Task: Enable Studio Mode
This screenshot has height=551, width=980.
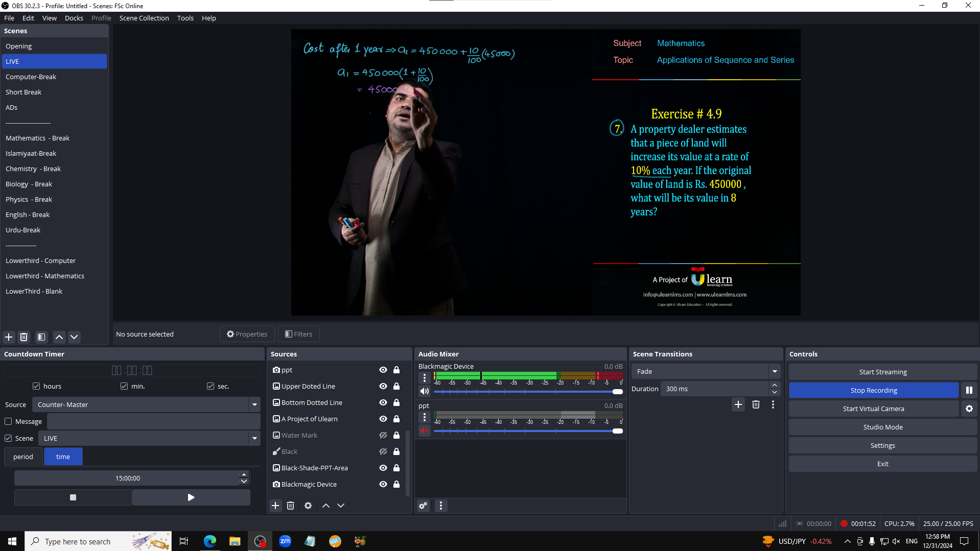Action: [882, 427]
